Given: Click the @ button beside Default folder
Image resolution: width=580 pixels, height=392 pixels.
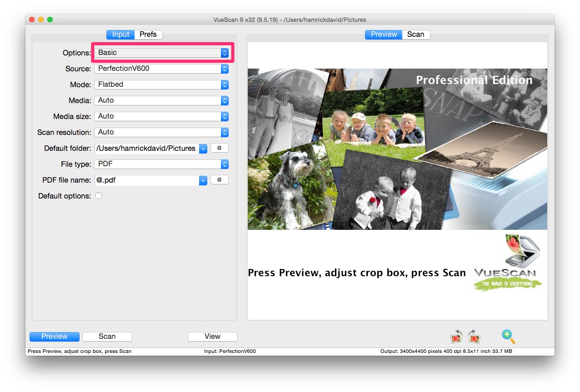Looking at the screenshot, I should (219, 148).
